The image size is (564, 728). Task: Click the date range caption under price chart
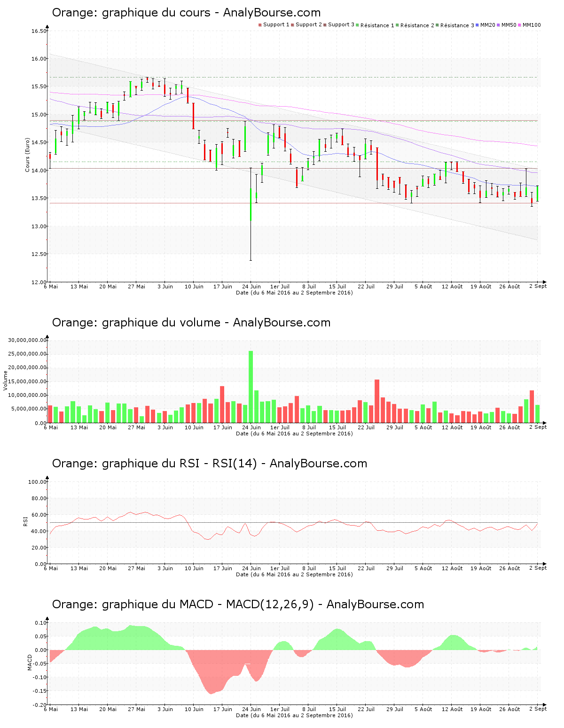pyautogui.click(x=294, y=293)
